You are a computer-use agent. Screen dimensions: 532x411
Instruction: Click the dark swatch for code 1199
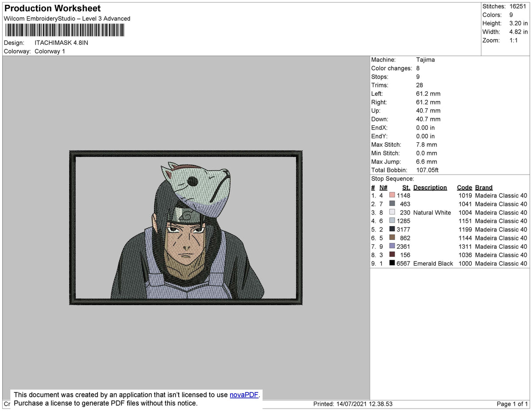392,229
